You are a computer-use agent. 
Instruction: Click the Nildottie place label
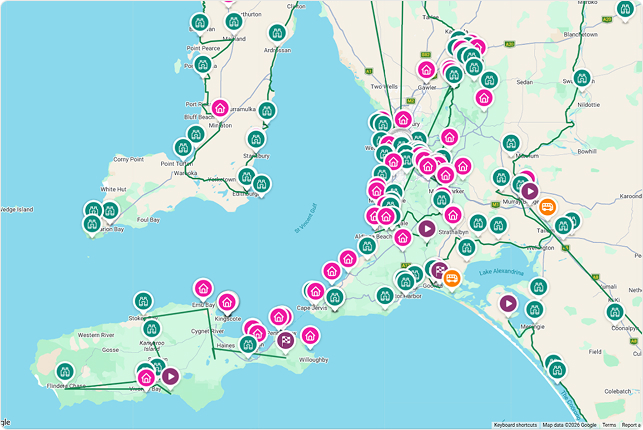click(588, 105)
